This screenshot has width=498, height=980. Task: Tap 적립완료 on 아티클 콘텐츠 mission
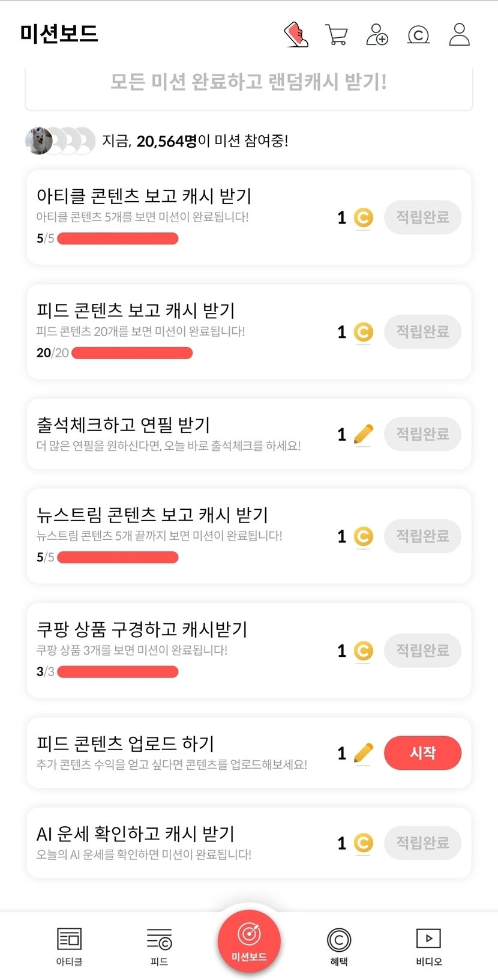(422, 217)
